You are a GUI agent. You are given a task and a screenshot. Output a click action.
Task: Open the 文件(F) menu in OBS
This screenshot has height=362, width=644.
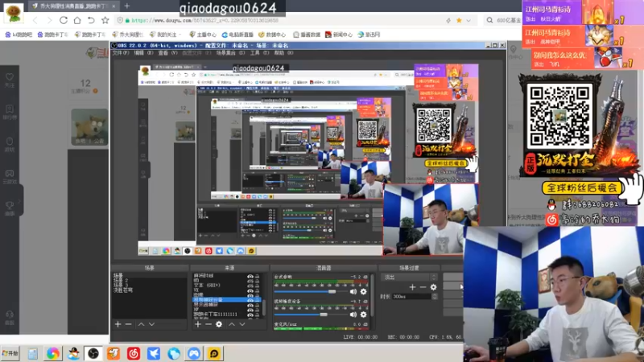121,53
